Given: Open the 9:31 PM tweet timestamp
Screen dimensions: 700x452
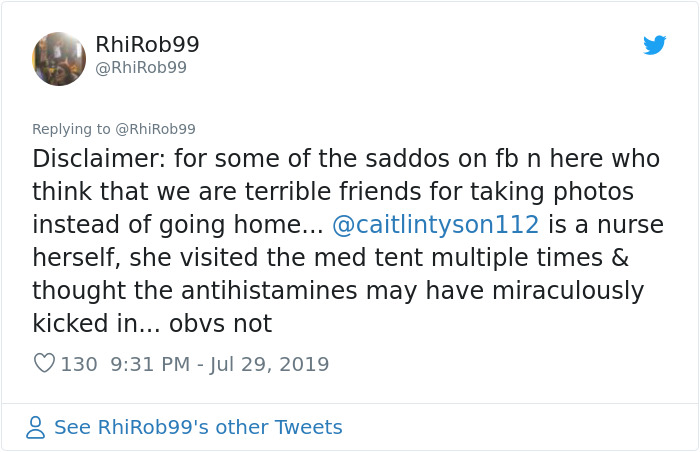Looking at the screenshot, I should coord(150,364).
